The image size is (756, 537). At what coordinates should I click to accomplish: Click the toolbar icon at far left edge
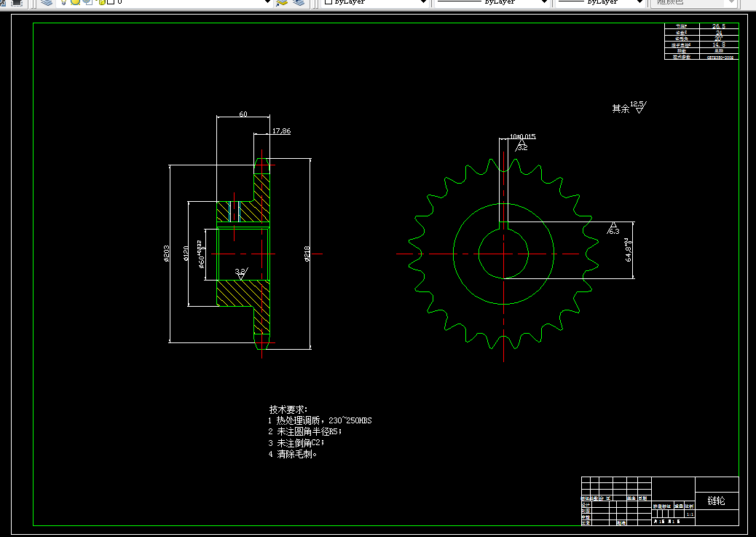tap(2, 2)
